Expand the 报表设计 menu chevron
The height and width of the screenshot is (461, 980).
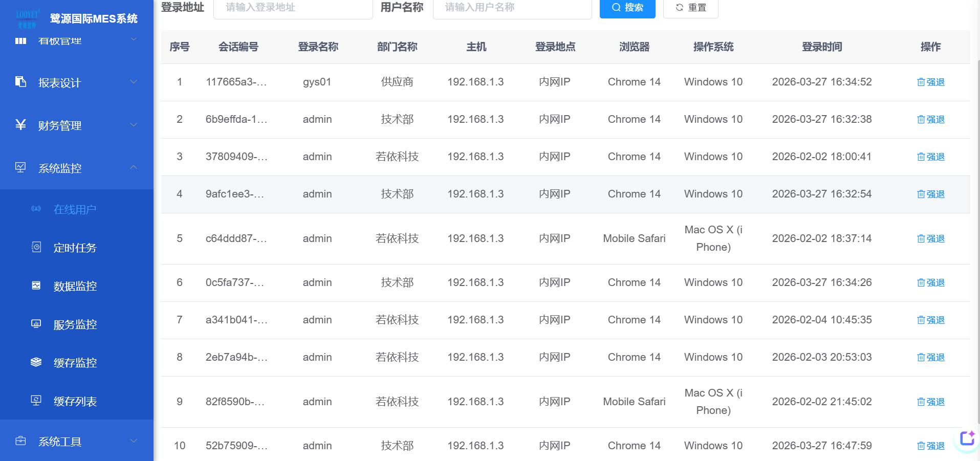pos(134,82)
